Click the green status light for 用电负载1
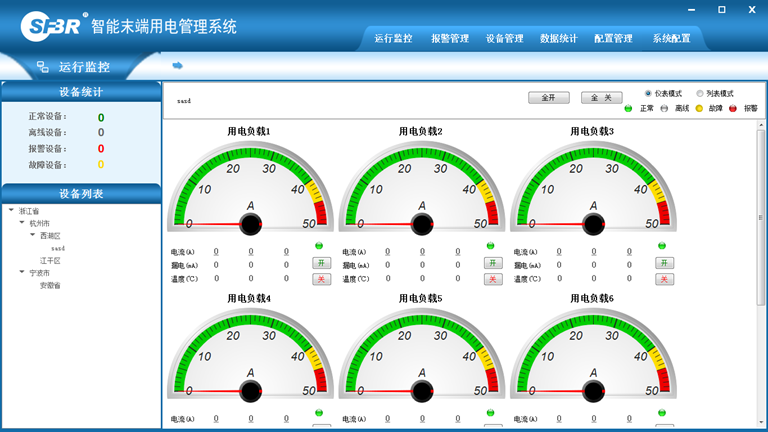 click(320, 246)
